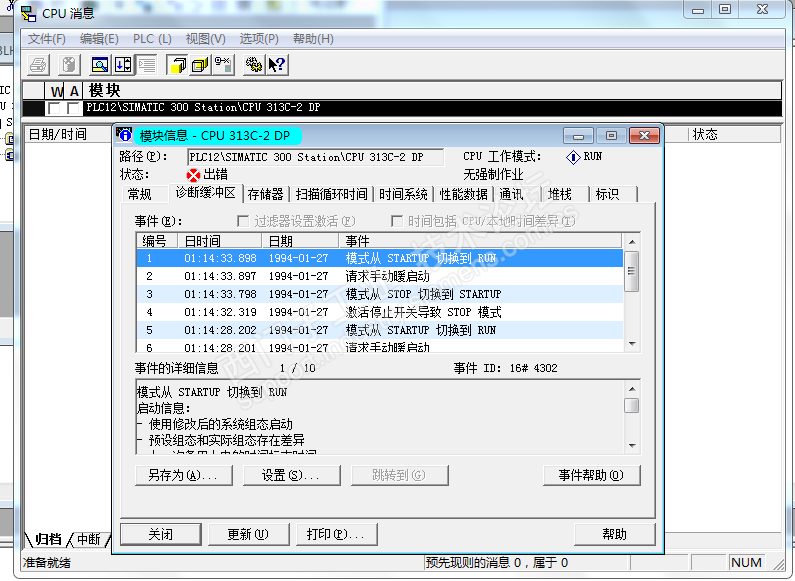The height and width of the screenshot is (581, 795).
Task: Tick the A checkbox for PLC12 module
Action: [x=74, y=108]
